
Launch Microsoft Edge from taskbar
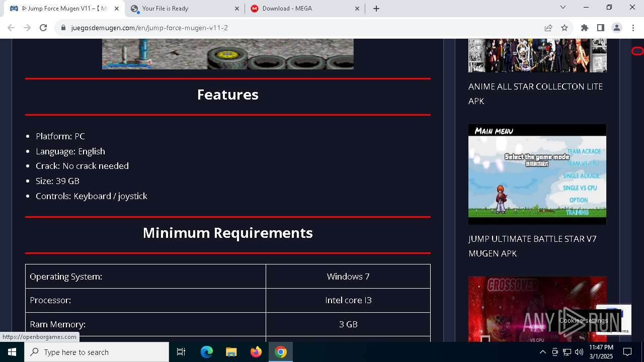click(x=207, y=352)
